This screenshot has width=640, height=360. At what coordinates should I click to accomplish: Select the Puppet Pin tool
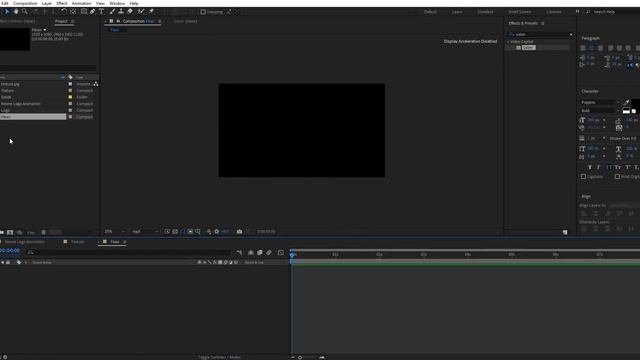point(151,12)
